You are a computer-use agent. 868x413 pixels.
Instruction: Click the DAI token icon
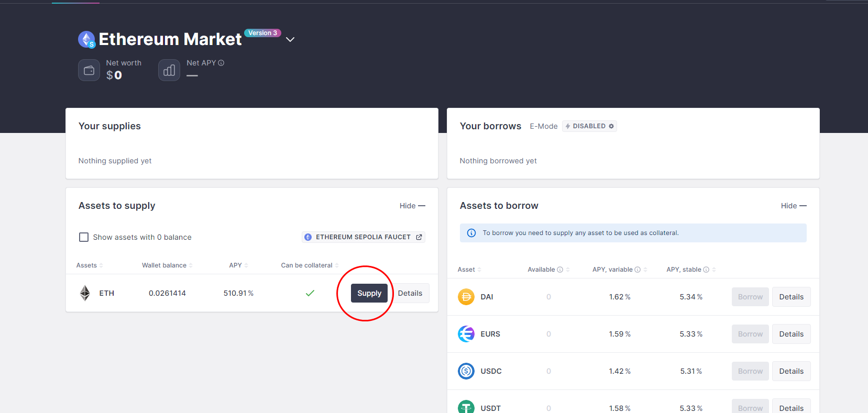[466, 297]
